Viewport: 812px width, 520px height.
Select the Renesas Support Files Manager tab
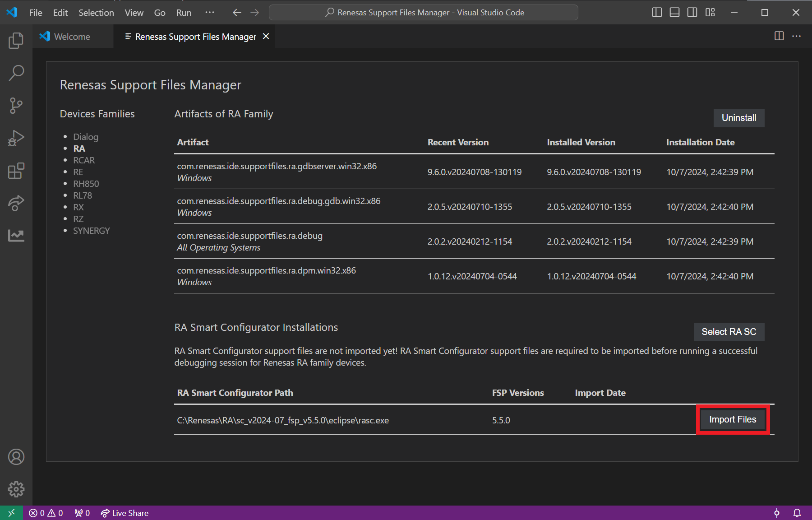[x=194, y=36]
